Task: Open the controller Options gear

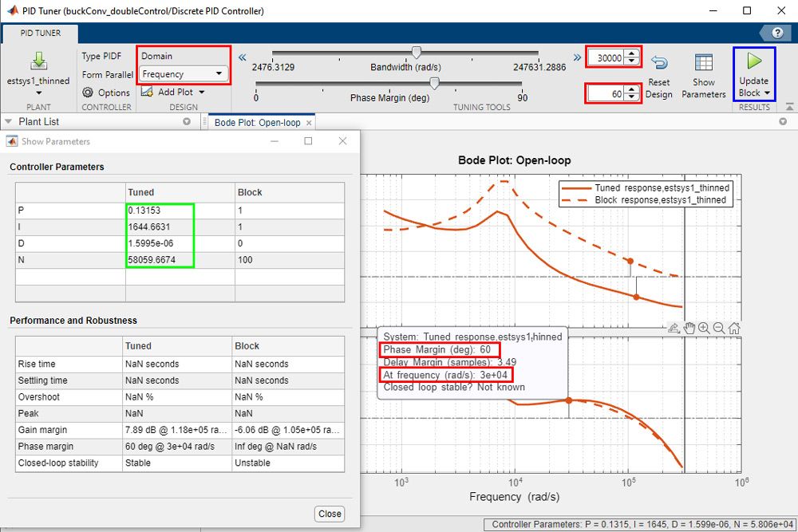Action: [86, 92]
